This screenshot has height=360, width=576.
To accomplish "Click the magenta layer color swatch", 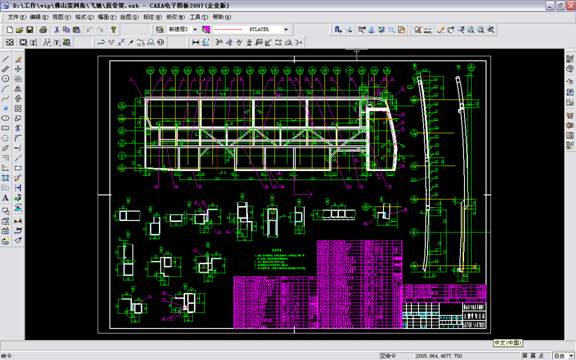I will pyautogui.click(x=206, y=29).
